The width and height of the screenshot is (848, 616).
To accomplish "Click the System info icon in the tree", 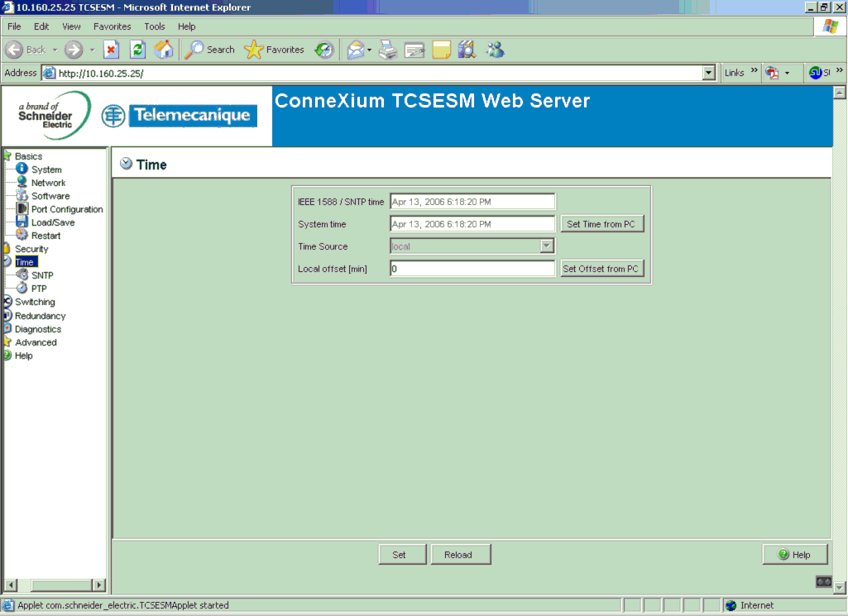I will pyautogui.click(x=22, y=169).
